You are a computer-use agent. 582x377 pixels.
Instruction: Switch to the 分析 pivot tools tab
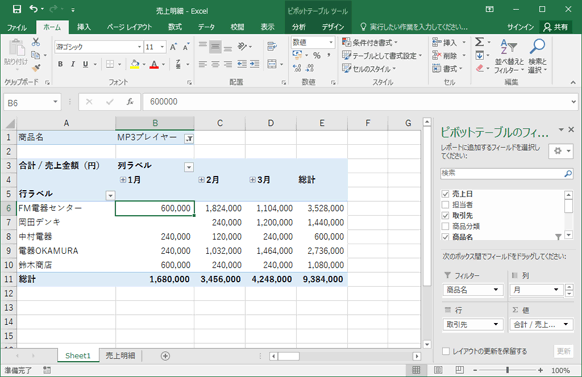click(299, 27)
